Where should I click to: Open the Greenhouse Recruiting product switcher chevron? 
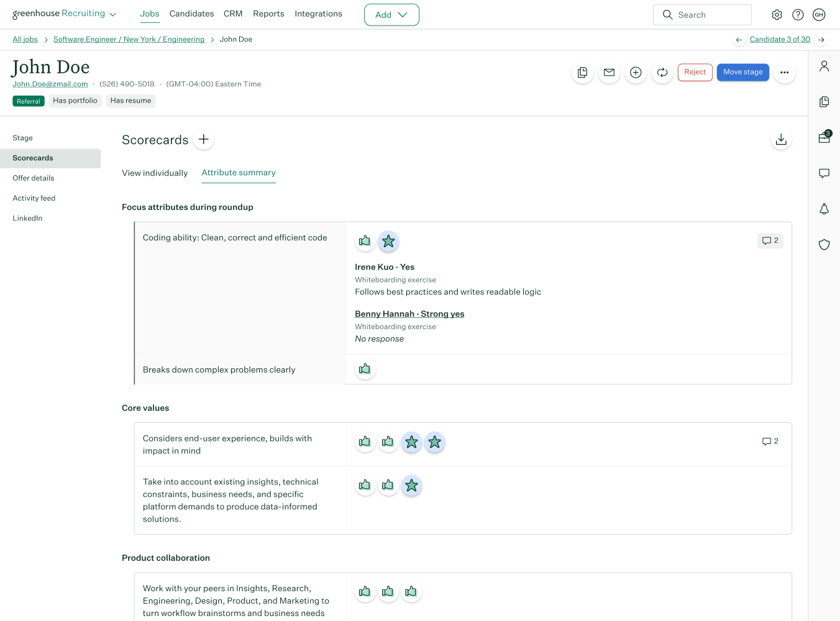point(113,15)
